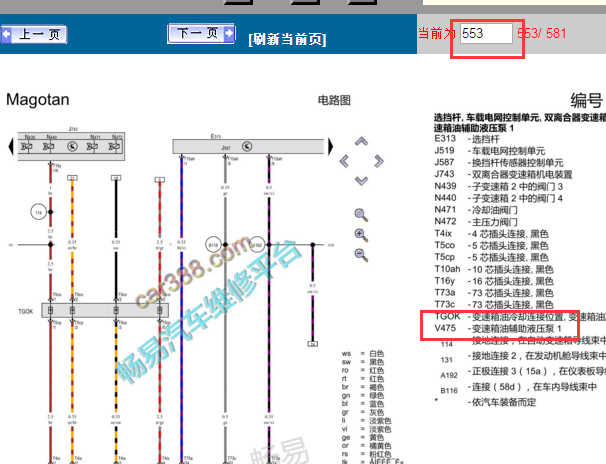This screenshot has height=464, width=606.
Task: Pan diagram right with the right arrow
Action: pyautogui.click(x=379, y=161)
